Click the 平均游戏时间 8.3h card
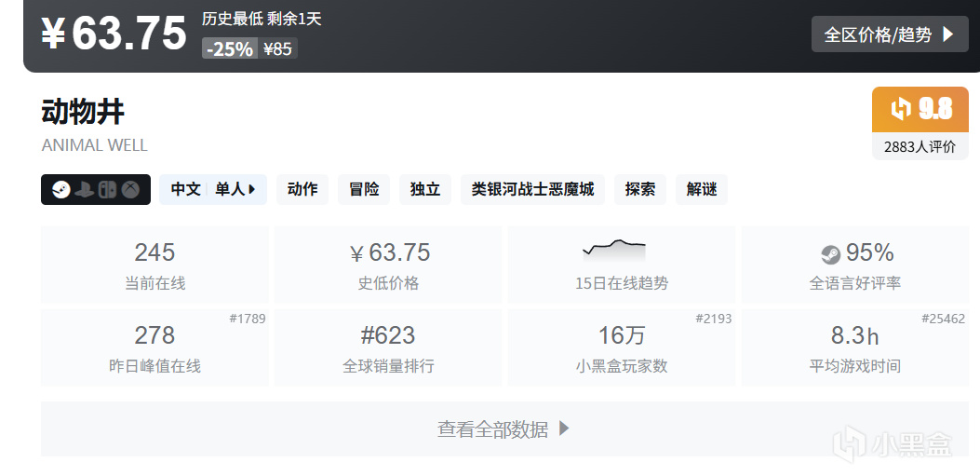This screenshot has width=980, height=476. coord(855,347)
